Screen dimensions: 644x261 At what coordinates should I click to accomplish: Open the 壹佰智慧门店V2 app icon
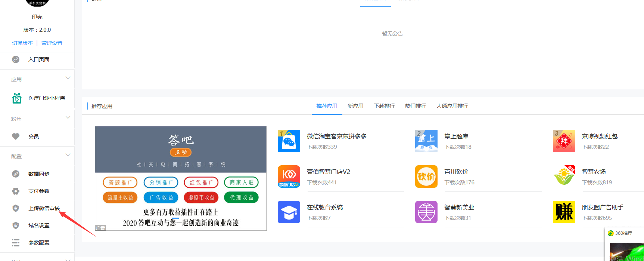289,176
